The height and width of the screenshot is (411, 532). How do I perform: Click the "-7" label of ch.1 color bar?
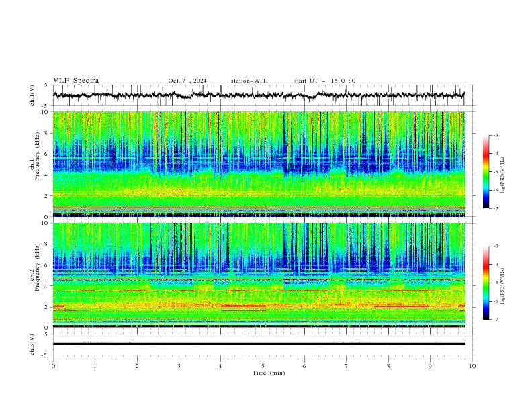tap(495, 208)
